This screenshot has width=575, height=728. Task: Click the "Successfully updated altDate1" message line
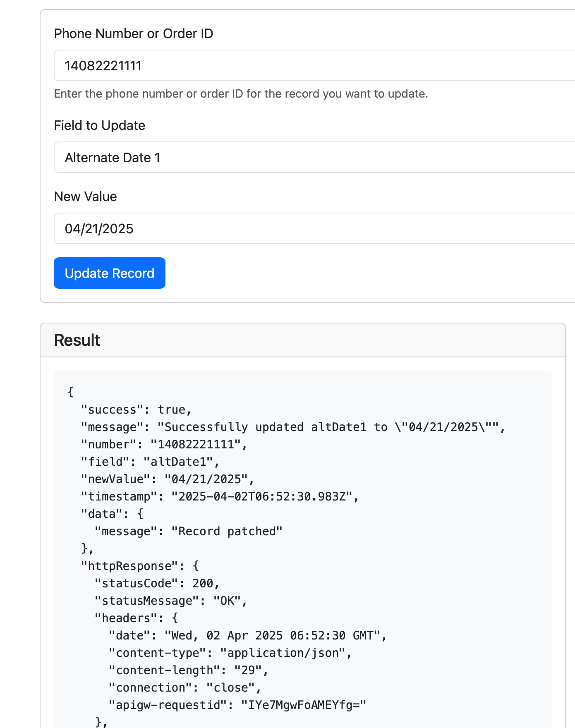click(x=293, y=427)
